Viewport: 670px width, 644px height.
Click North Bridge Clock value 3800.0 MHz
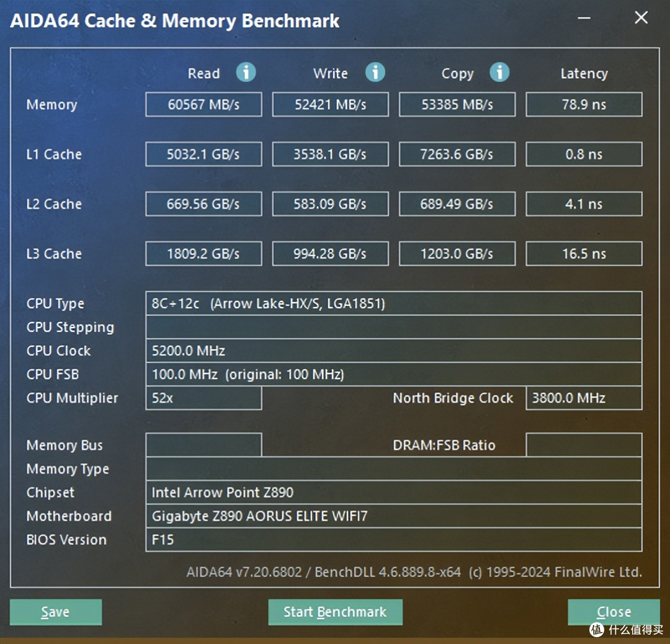584,398
